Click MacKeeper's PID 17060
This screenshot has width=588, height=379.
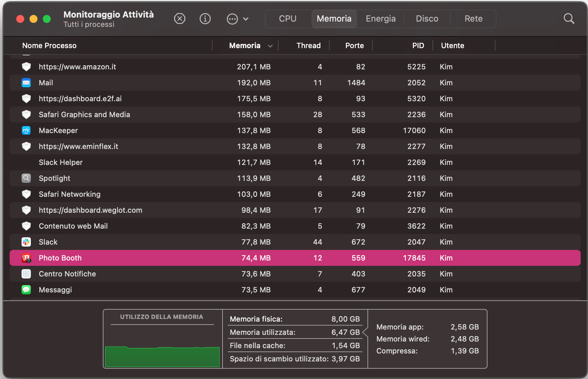pyautogui.click(x=414, y=130)
